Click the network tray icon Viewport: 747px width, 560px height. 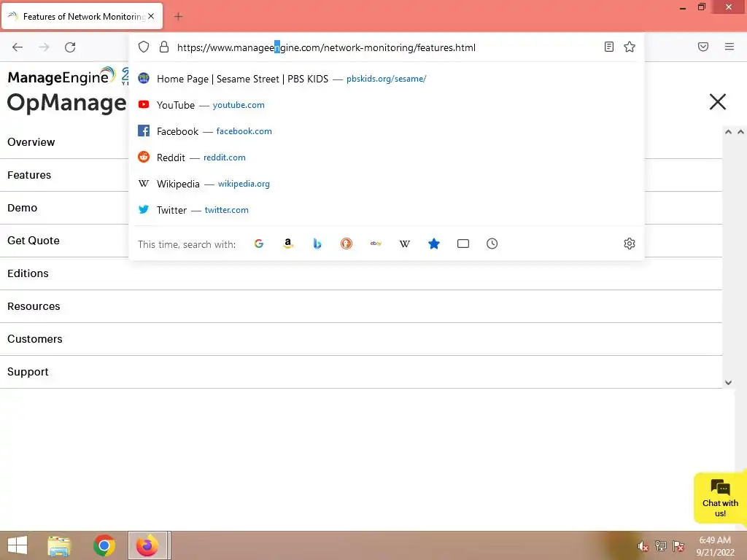click(661, 545)
